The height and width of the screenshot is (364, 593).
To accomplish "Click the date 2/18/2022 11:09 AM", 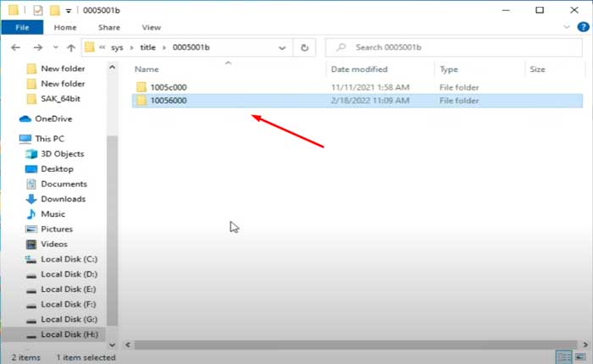I will click(x=370, y=101).
